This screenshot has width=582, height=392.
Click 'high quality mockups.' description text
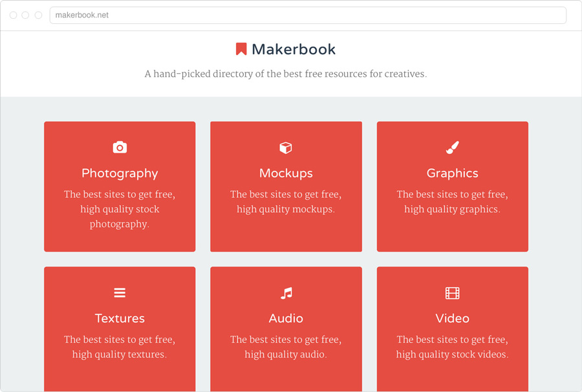tap(286, 210)
